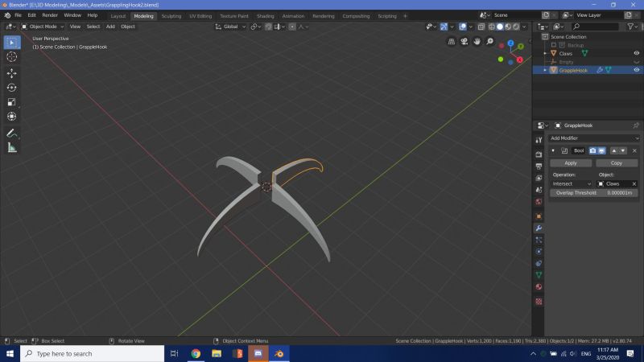Activate the 3D Cursor tool
644x362 pixels.
point(12,56)
